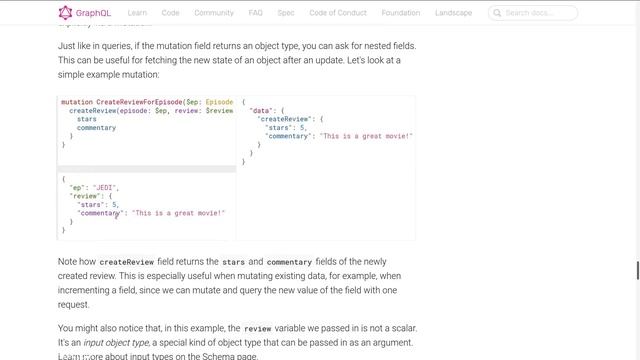Click inline code review in paragraph

258,329
